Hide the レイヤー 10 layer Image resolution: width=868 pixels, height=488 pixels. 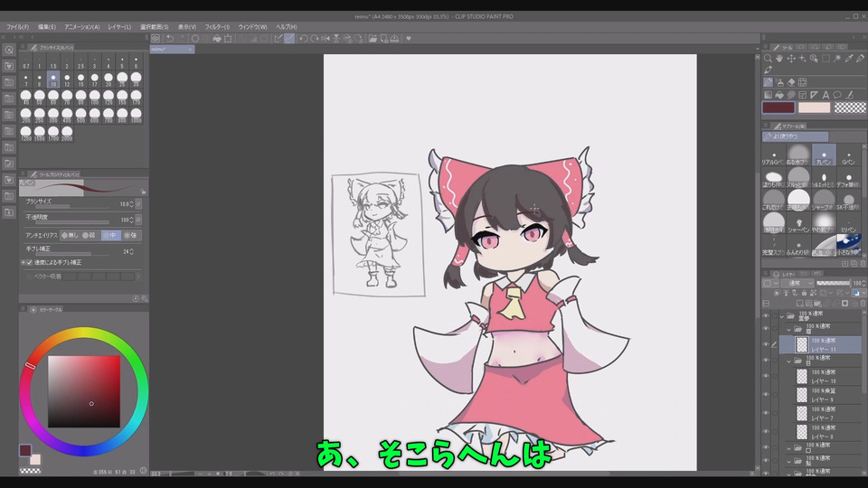pos(766,376)
